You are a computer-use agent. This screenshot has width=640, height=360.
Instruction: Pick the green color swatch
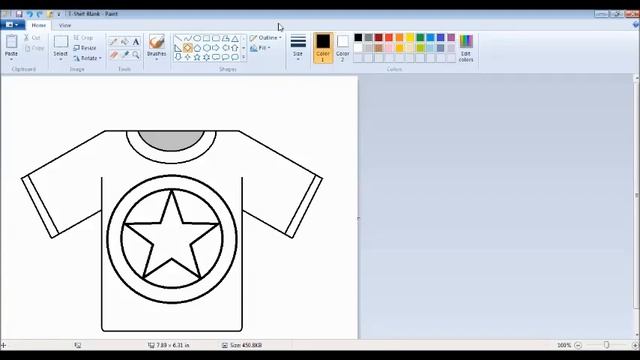(420, 38)
